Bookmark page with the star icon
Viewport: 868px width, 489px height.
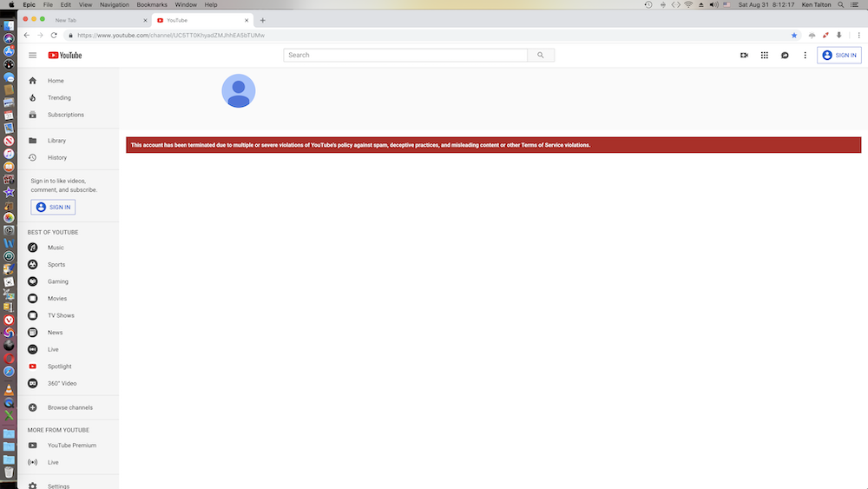(793, 35)
